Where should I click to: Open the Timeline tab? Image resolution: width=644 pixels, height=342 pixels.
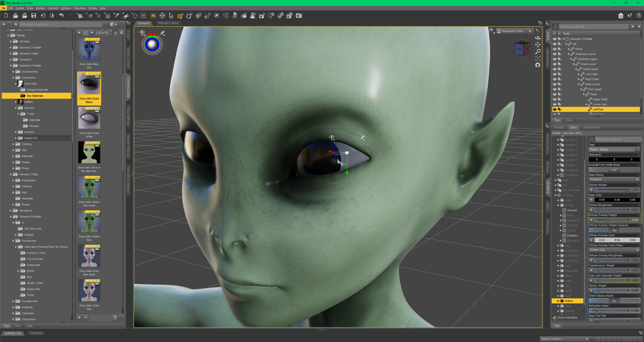(36, 333)
